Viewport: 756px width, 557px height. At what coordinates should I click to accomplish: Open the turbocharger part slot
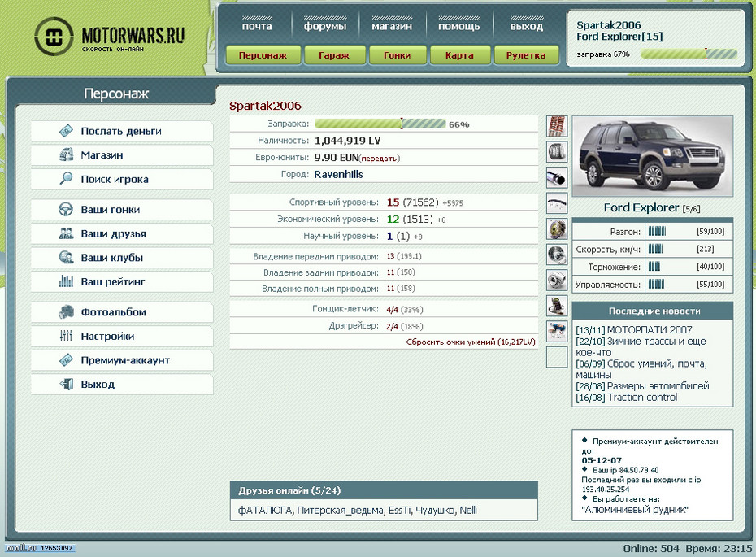pos(557,281)
